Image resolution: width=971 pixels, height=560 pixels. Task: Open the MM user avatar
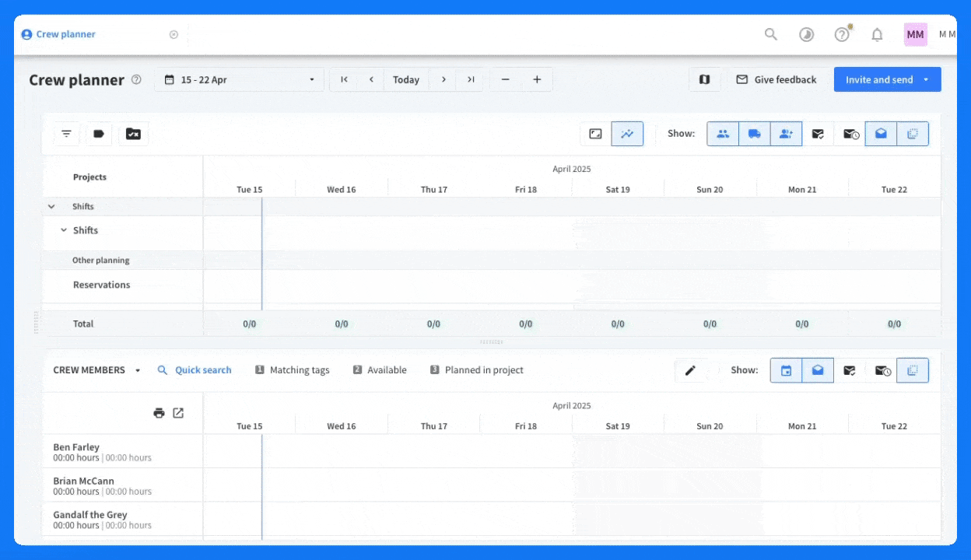click(915, 34)
